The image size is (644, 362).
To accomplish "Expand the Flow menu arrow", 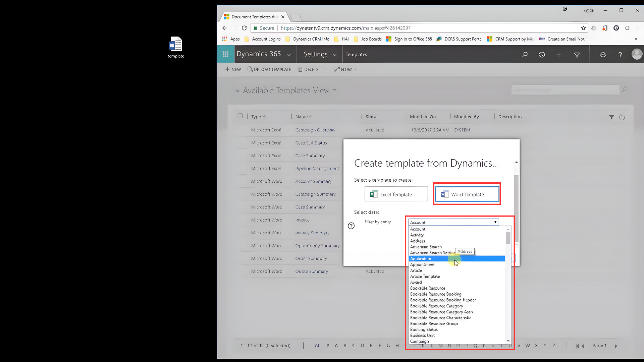I will click(x=356, y=69).
